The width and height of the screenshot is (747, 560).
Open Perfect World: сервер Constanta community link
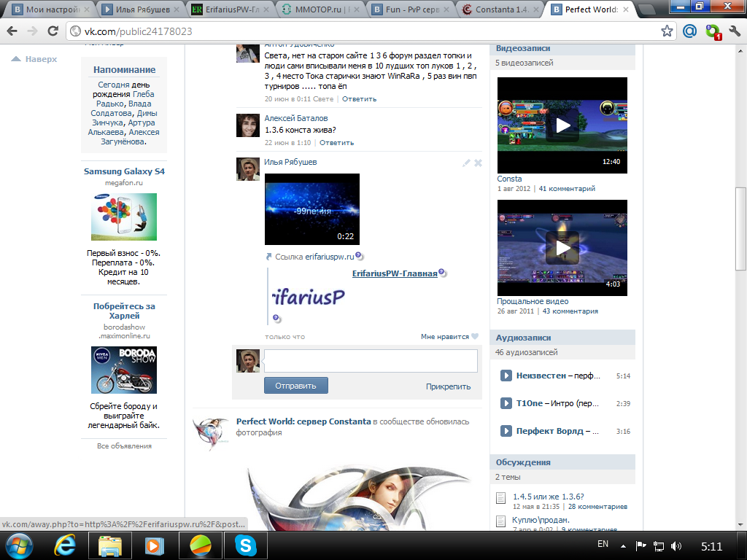pos(303,421)
